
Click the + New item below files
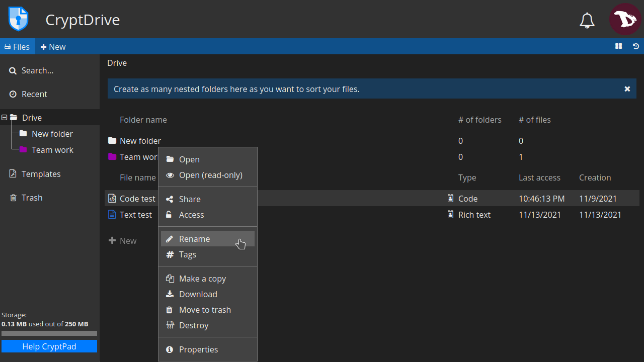(x=123, y=241)
